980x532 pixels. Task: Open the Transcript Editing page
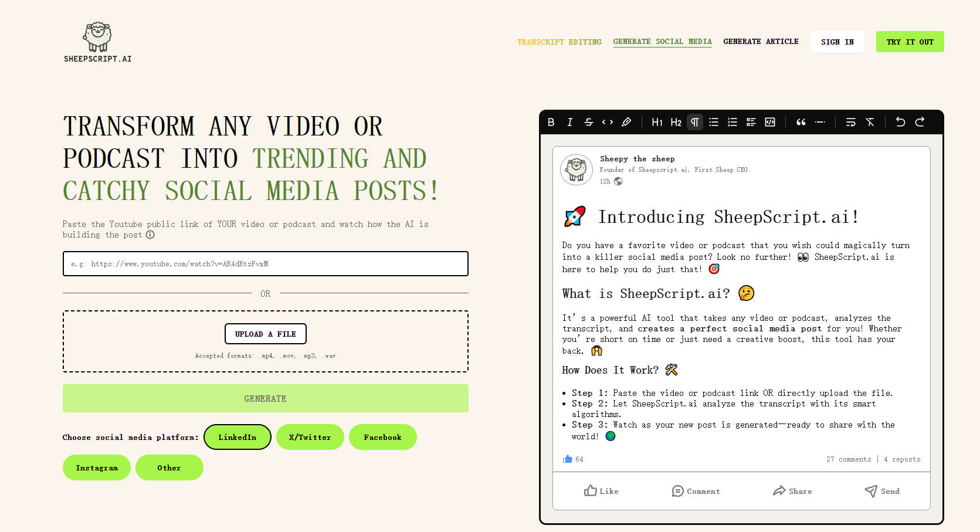559,42
